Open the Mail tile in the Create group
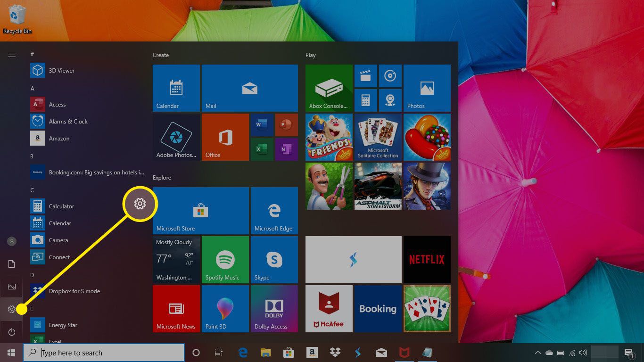 point(249,88)
